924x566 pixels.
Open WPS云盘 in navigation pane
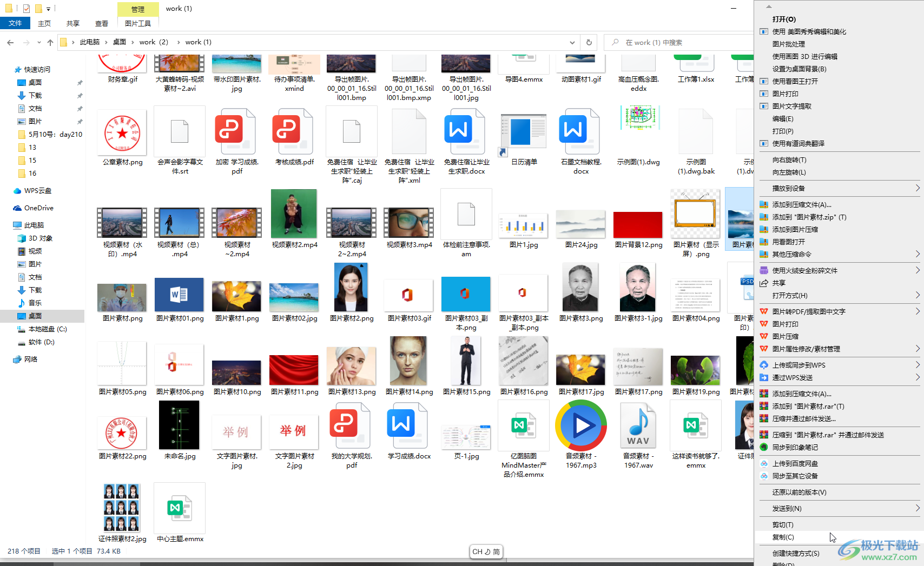click(38, 191)
